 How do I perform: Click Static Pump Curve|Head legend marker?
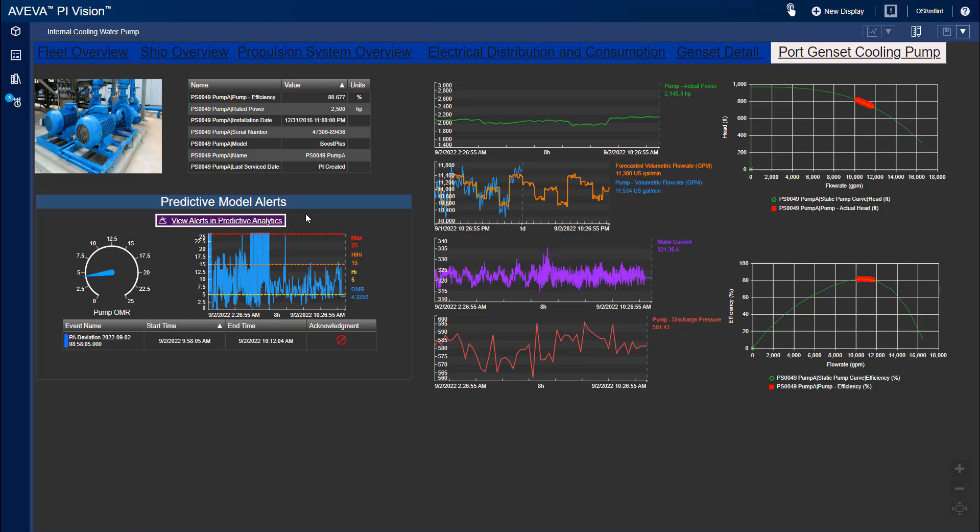pyautogui.click(x=774, y=199)
